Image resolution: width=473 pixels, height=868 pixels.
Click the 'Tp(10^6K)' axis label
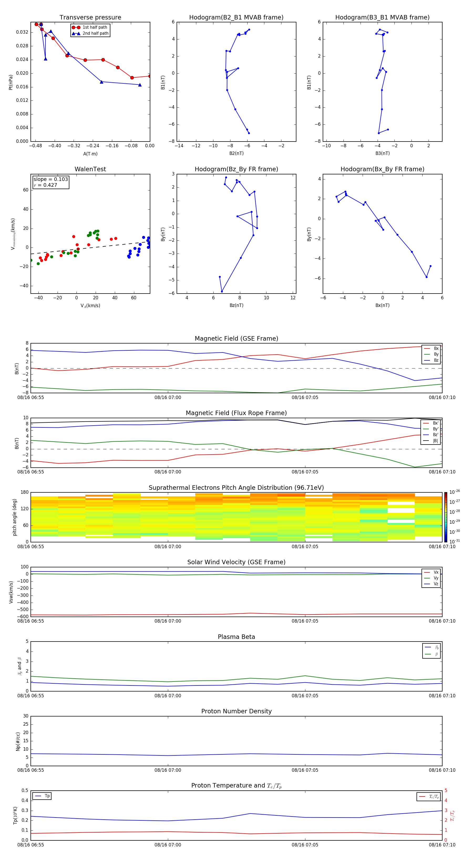pos(15,815)
